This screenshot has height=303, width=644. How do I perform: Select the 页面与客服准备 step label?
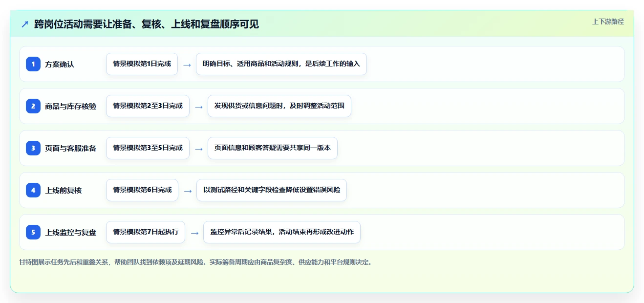pyautogui.click(x=71, y=149)
